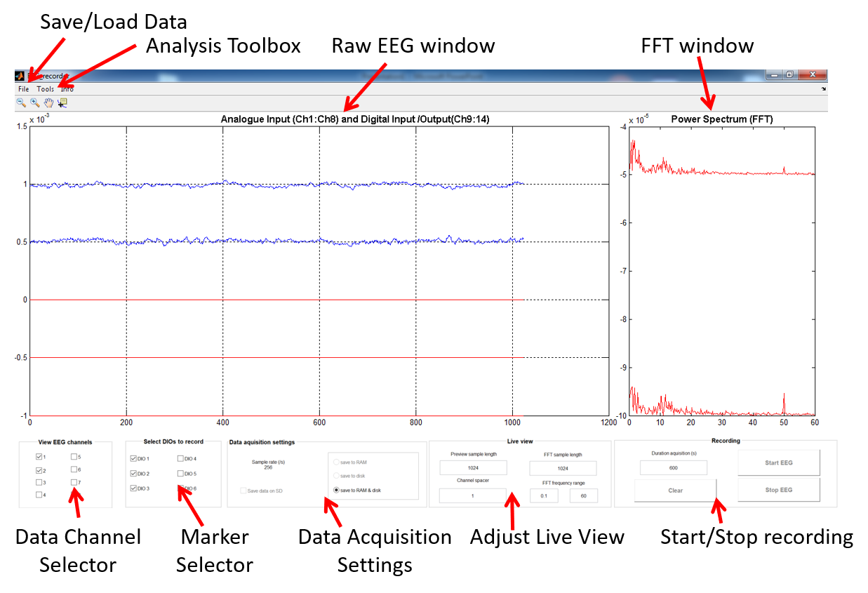Enable EEG channel 5 checkbox

tap(74, 458)
